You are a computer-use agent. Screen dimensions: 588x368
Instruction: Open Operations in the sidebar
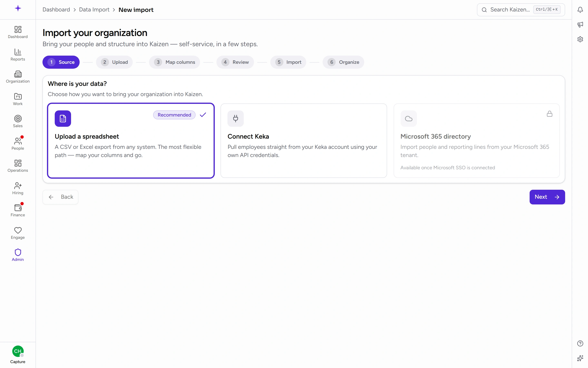click(x=18, y=166)
